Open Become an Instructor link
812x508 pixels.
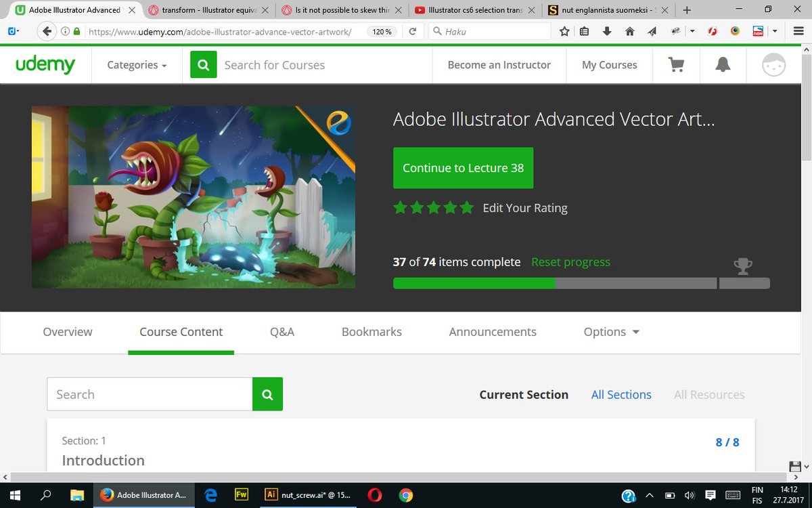(499, 65)
